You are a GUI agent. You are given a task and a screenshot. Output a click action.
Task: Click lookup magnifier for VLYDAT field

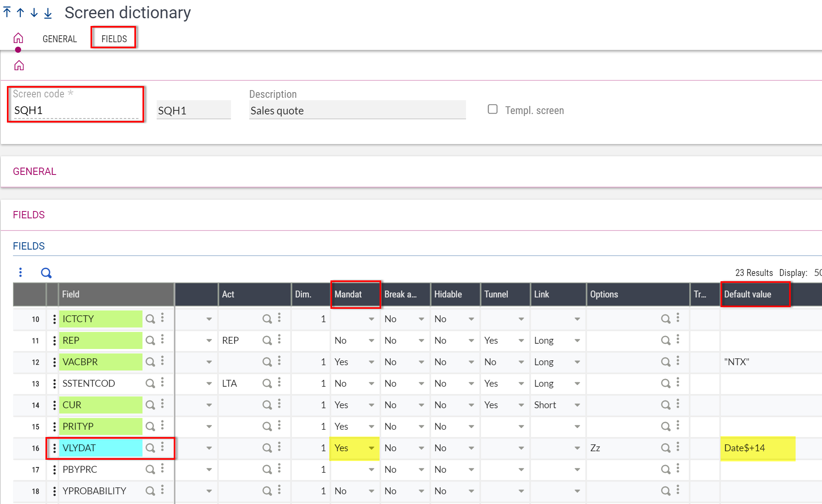pos(150,448)
